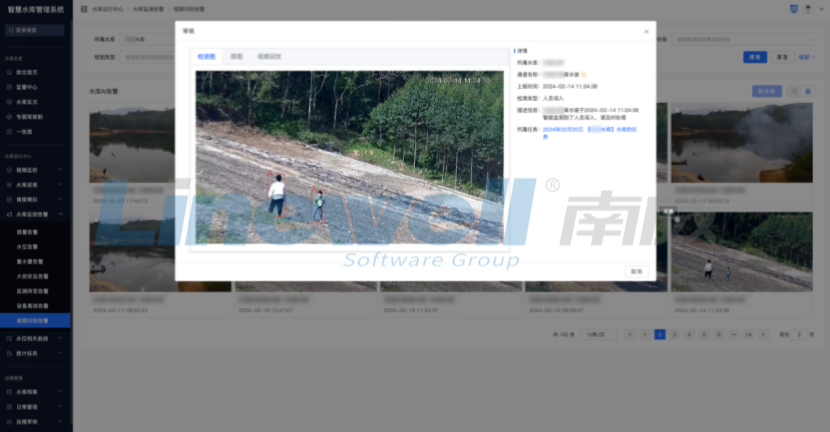This screenshot has height=432, width=830.
Task: Click the 取消 button in dialog
Action: (635, 271)
